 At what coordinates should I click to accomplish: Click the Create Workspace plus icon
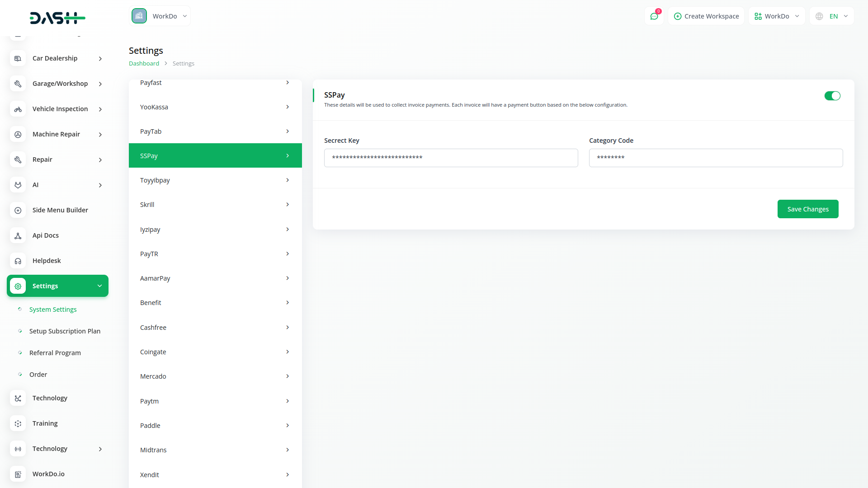tap(677, 16)
